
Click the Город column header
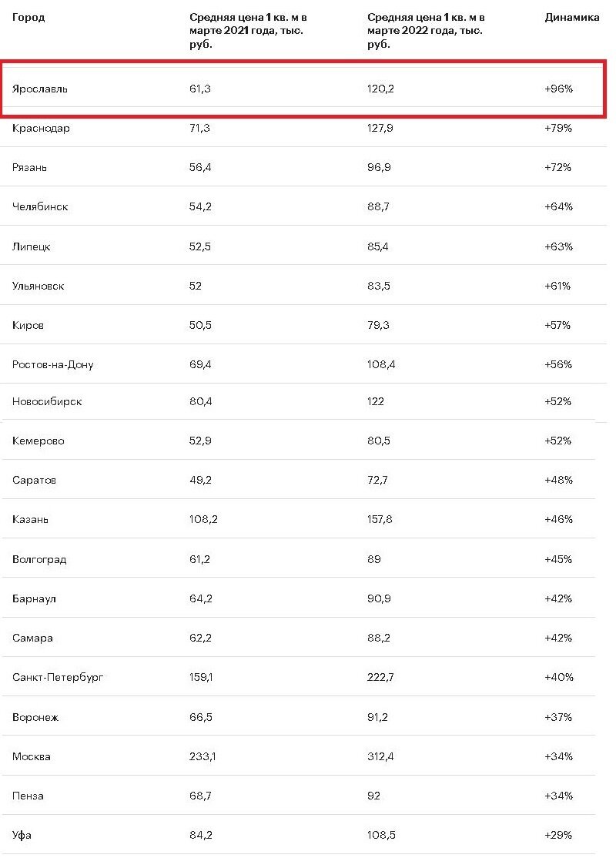28,18
